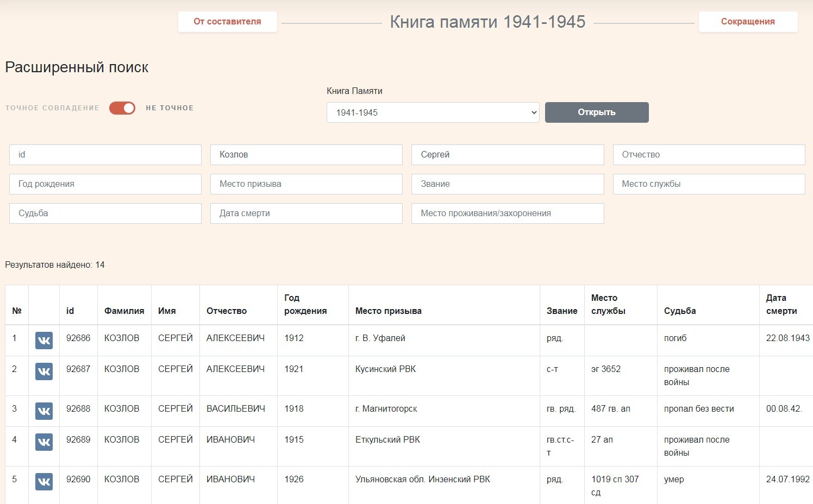
Task: Focus the Дата смерти search field
Action: 307,213
